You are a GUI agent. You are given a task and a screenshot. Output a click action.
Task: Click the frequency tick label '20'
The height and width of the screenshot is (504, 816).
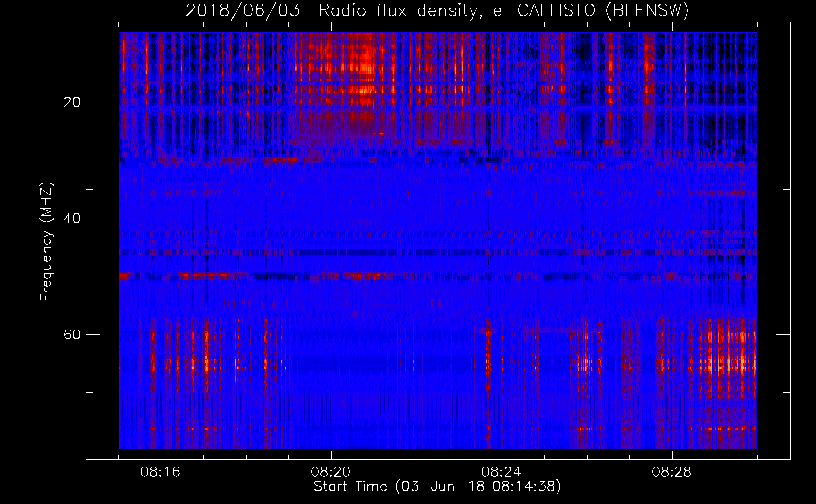(72, 102)
